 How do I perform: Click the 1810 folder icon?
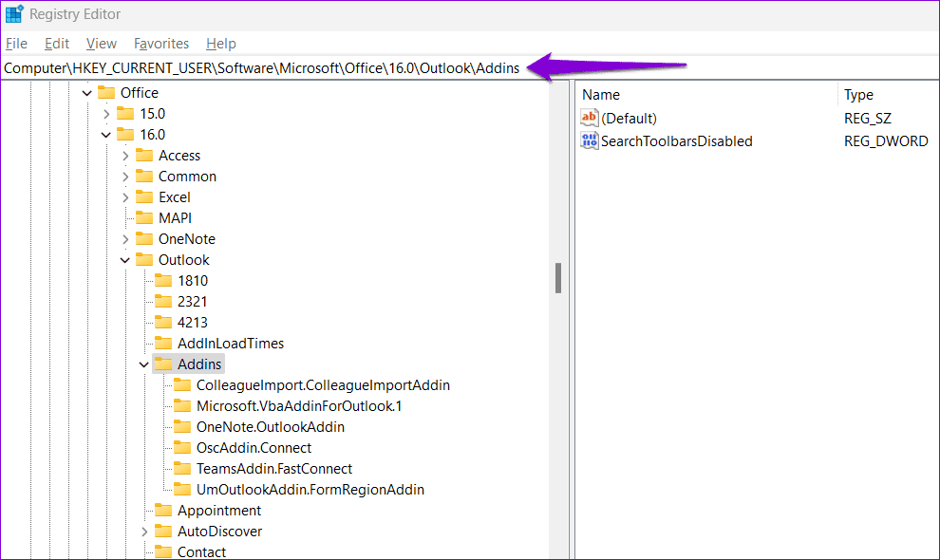pyautogui.click(x=163, y=281)
